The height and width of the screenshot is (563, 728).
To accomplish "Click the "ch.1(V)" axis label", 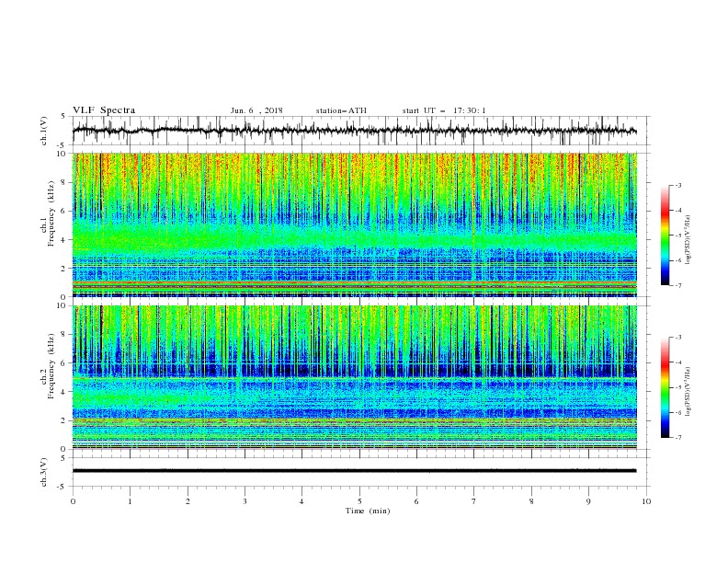I will (x=44, y=131).
